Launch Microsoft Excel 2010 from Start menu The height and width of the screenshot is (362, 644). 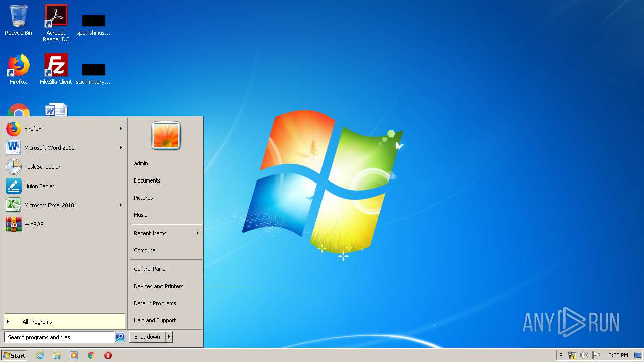[x=64, y=205]
